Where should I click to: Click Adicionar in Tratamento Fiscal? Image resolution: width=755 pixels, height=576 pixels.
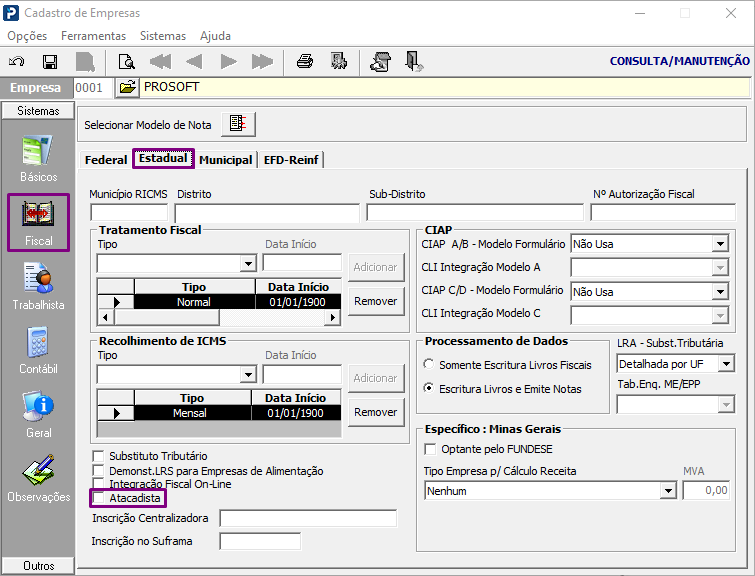pos(376,267)
